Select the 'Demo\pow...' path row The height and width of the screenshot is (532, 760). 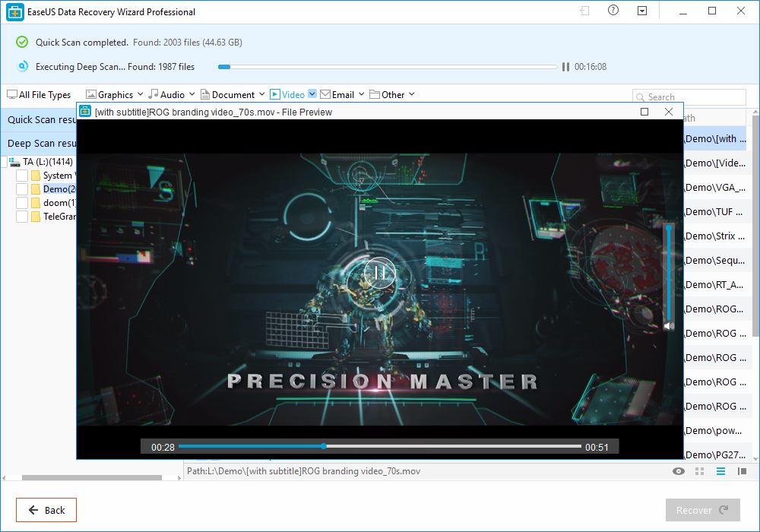715,430
